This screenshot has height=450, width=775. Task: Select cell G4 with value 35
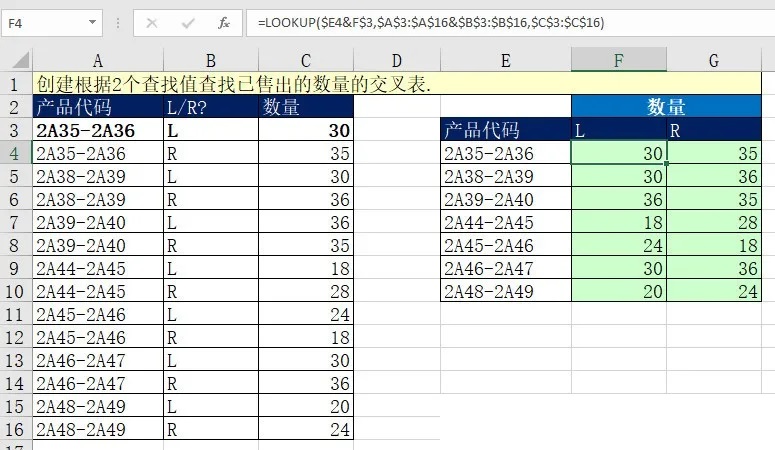pos(714,153)
